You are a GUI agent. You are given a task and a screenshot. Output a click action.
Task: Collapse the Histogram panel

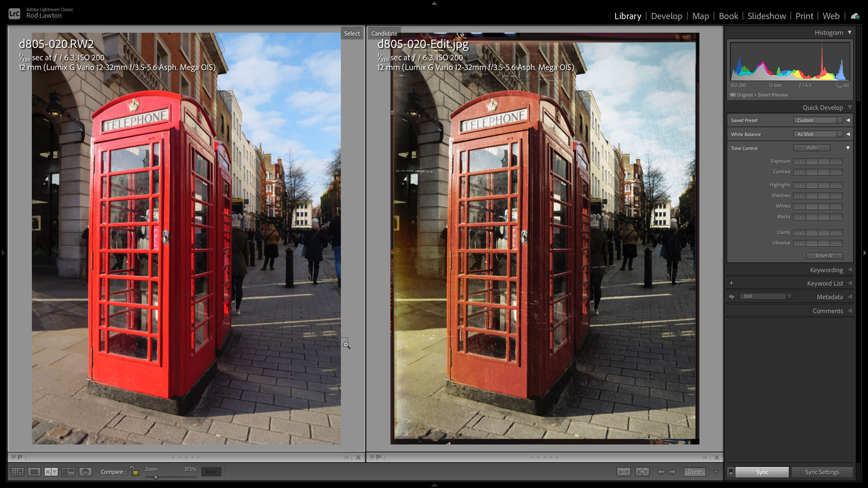(849, 32)
